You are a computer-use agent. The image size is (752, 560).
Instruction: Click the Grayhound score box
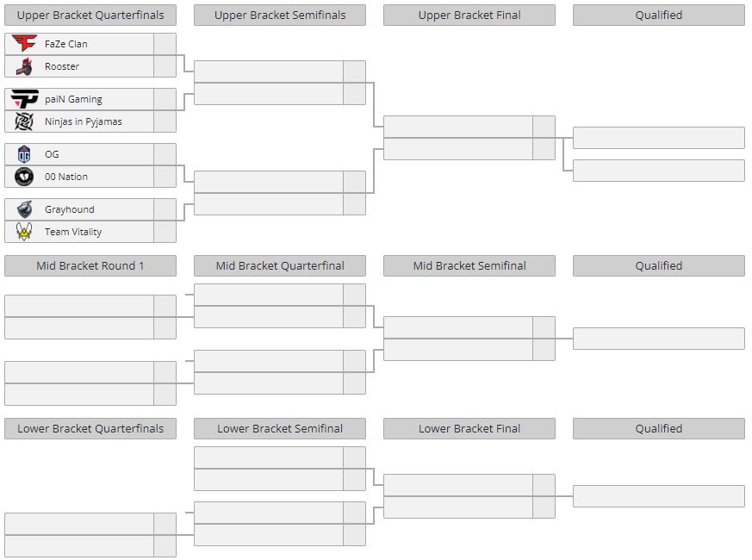(165, 209)
